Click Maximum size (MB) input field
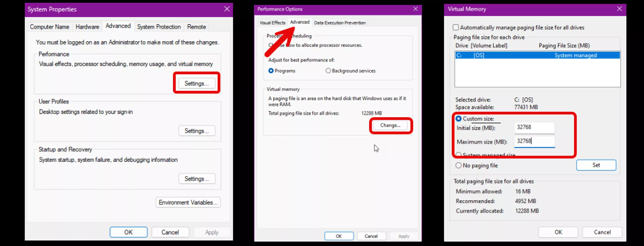Viewport: 644px width, 246px height. pos(535,141)
